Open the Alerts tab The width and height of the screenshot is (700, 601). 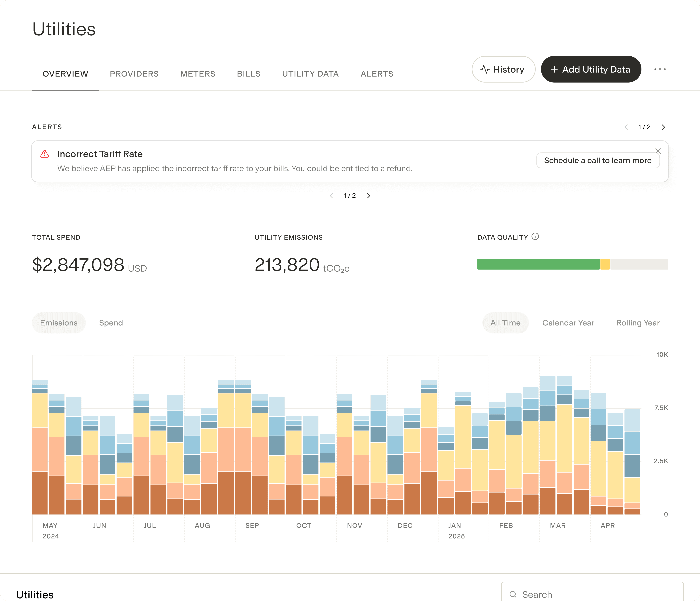(x=377, y=74)
